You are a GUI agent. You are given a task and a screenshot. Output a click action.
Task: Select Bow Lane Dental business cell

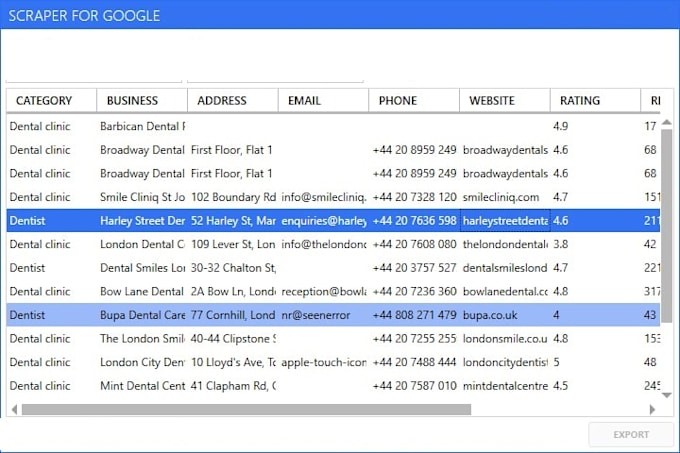tap(142, 291)
